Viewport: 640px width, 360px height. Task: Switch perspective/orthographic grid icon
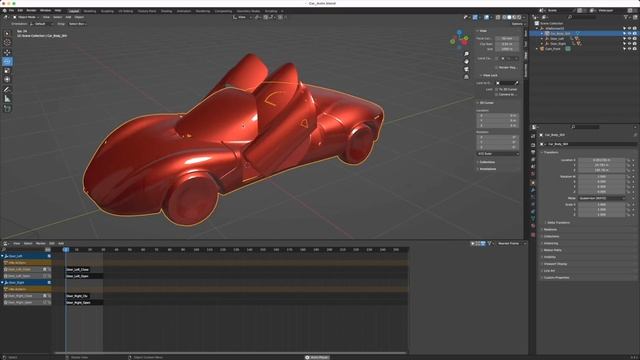pyautogui.click(x=467, y=77)
